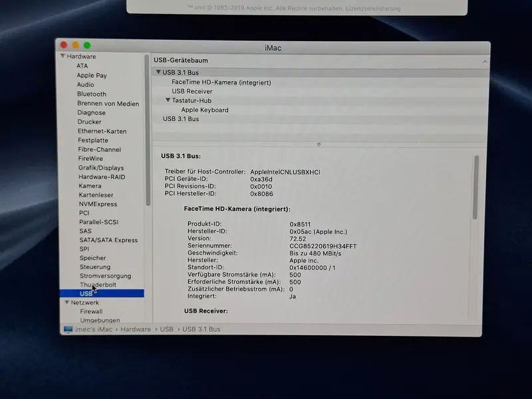Click the computer icon in path bar
532x399 pixels.
coord(68,329)
